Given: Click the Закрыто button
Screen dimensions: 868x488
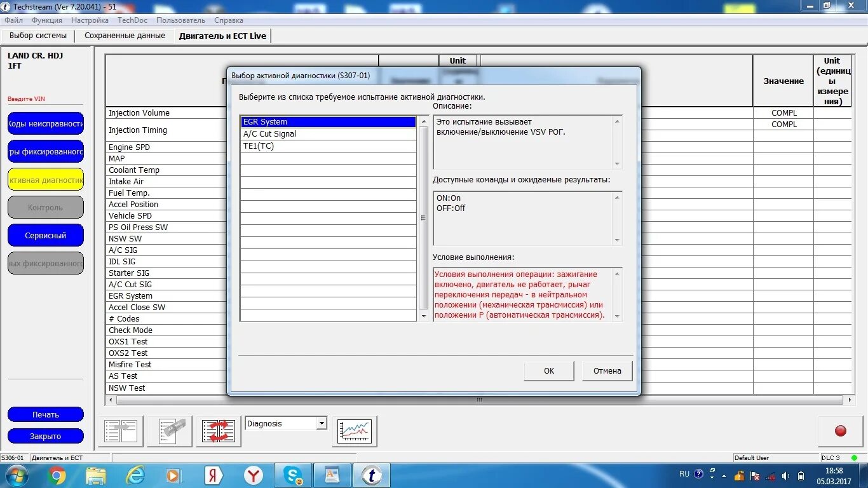Looking at the screenshot, I should (x=46, y=437).
